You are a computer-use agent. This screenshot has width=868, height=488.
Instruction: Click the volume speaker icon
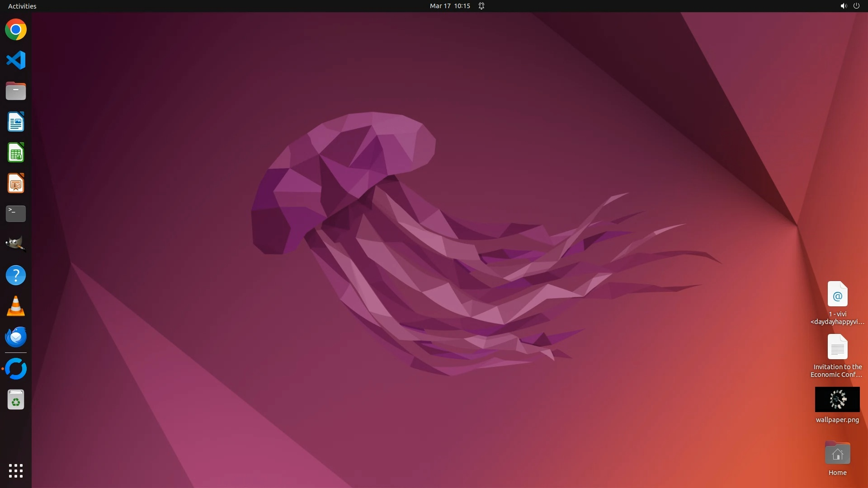[x=843, y=6]
